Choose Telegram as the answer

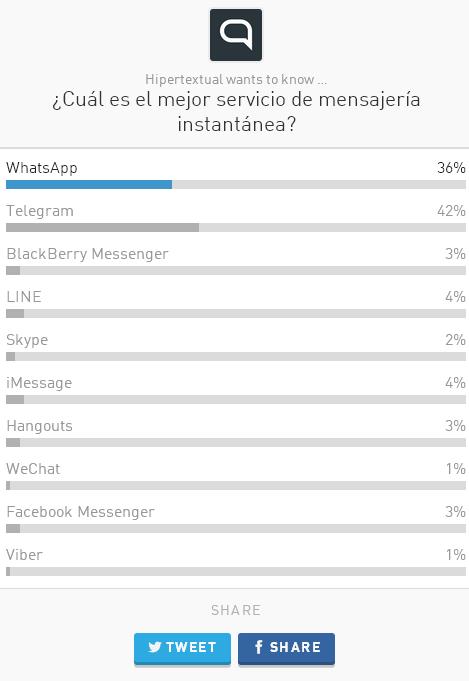[x=236, y=218]
